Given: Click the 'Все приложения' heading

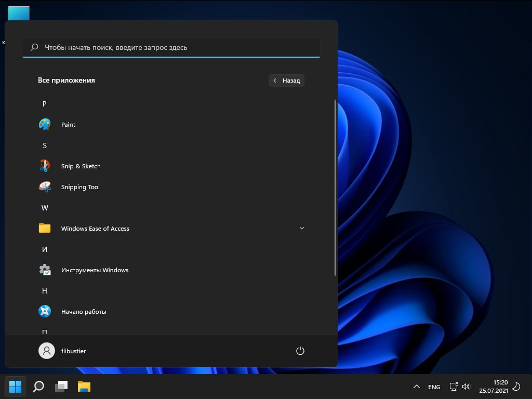Looking at the screenshot, I should tap(66, 81).
